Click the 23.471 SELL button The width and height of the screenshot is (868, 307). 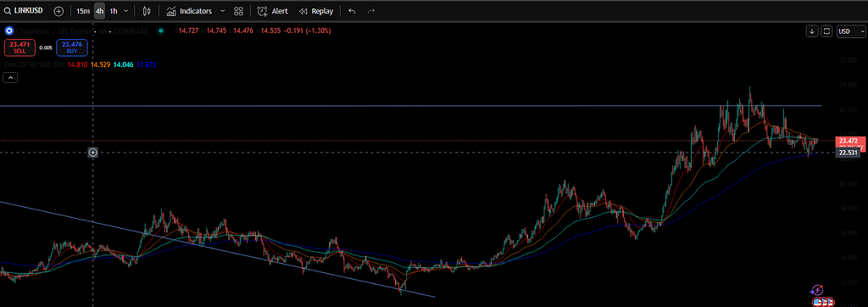(x=19, y=48)
